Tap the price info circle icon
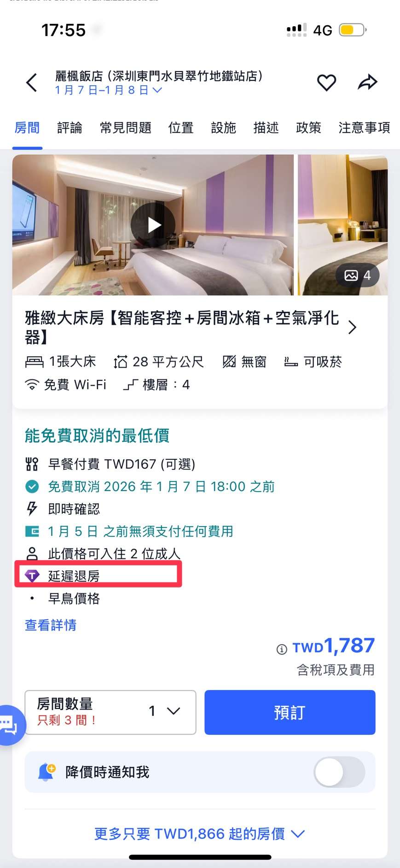This screenshot has width=400, height=868. pos(282,650)
